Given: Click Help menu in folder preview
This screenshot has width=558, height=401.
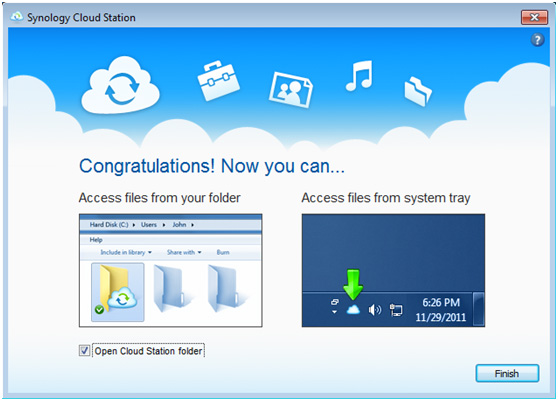Looking at the screenshot, I should point(96,240).
